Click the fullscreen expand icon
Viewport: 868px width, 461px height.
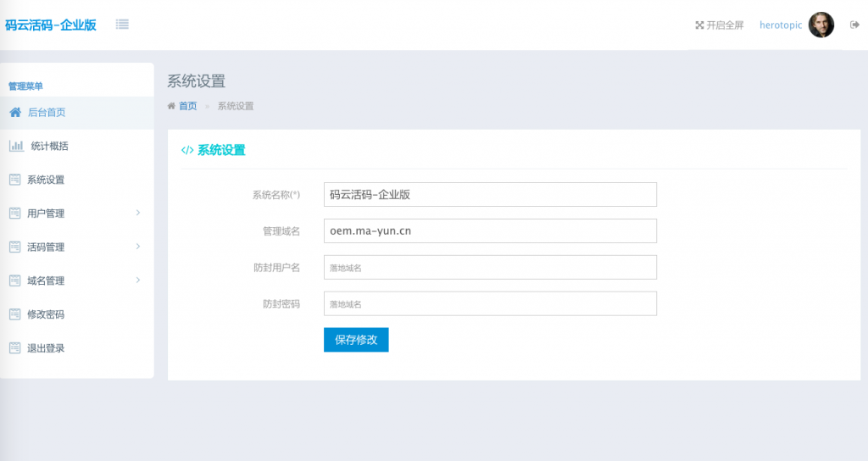(x=699, y=25)
